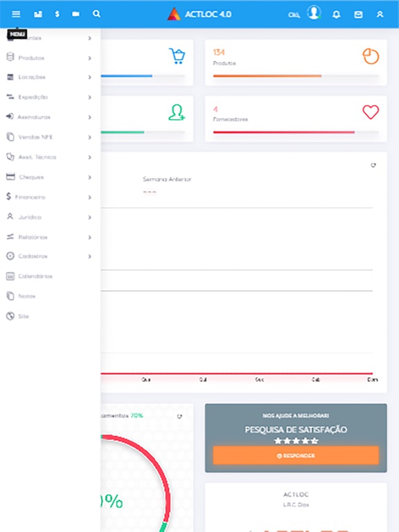
Task: Click the user account icon at far right
Action: click(x=380, y=15)
